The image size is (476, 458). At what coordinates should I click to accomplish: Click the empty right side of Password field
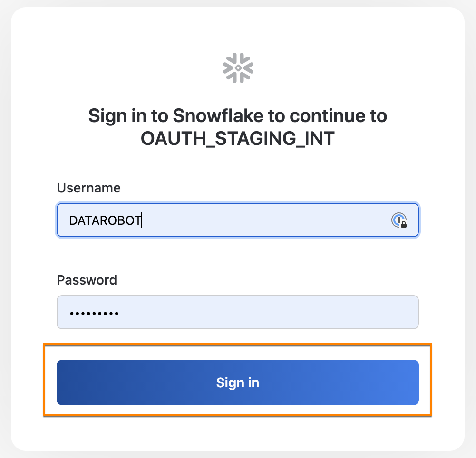333,312
